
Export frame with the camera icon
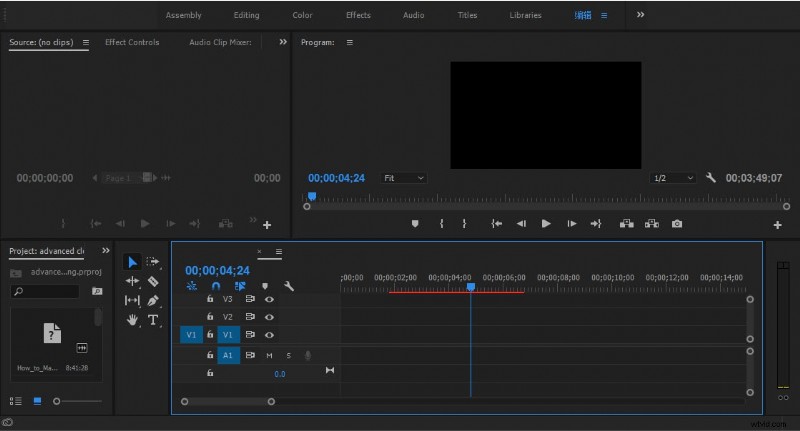(677, 223)
